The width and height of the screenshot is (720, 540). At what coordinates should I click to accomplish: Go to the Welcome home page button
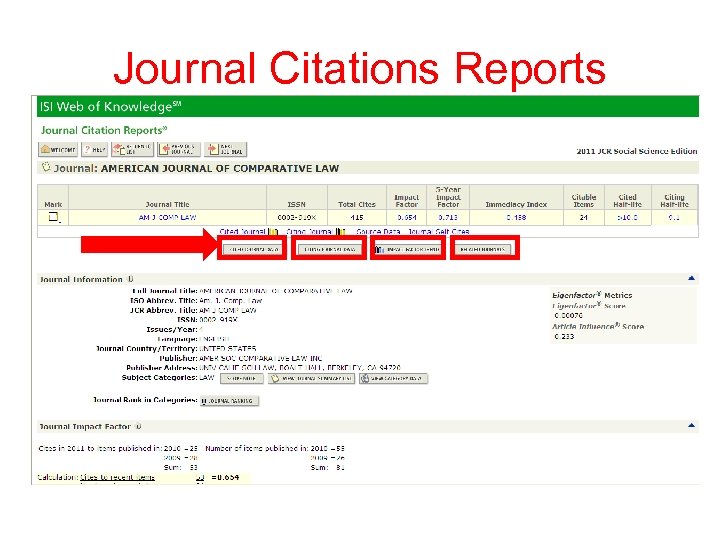click(x=58, y=149)
